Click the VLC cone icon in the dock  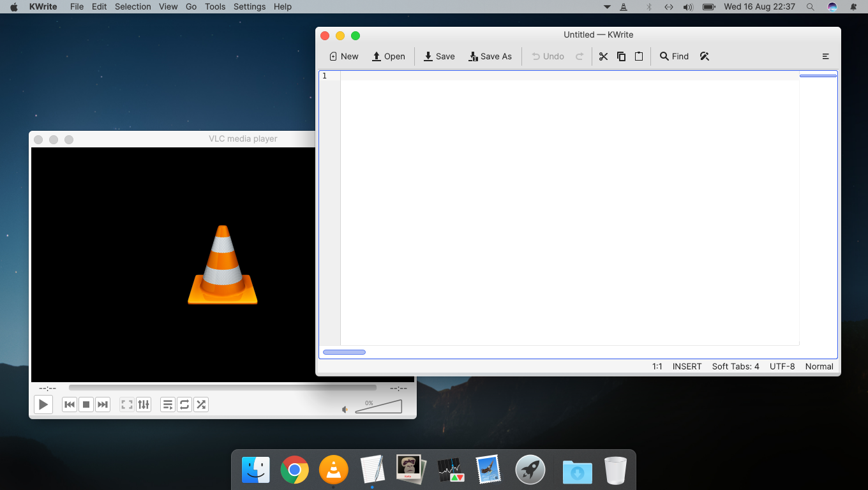click(333, 470)
